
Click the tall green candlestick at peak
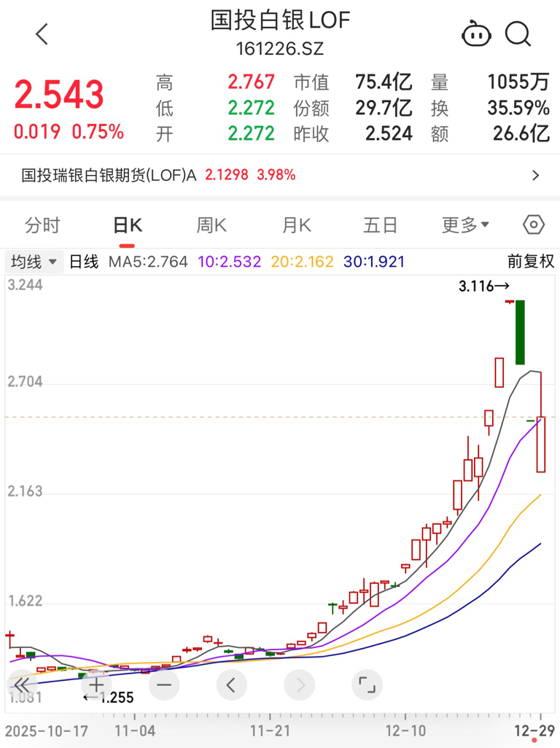(x=520, y=332)
